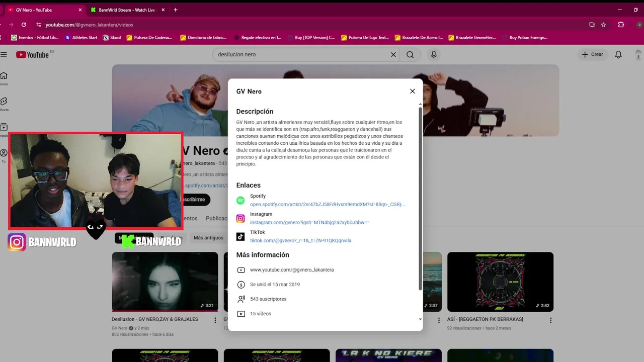Image resolution: width=644 pixels, height=362 pixels.
Task: Open a new Chrome tab
Action: (175, 10)
